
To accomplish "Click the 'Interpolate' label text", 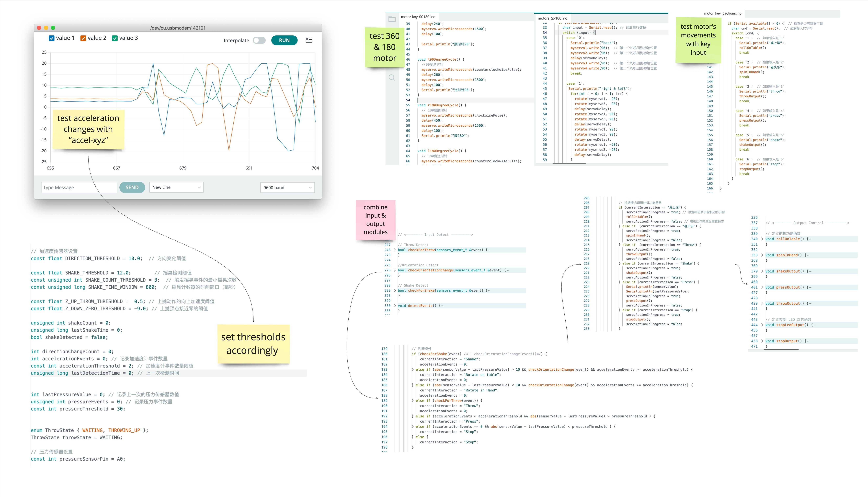I will [236, 40].
